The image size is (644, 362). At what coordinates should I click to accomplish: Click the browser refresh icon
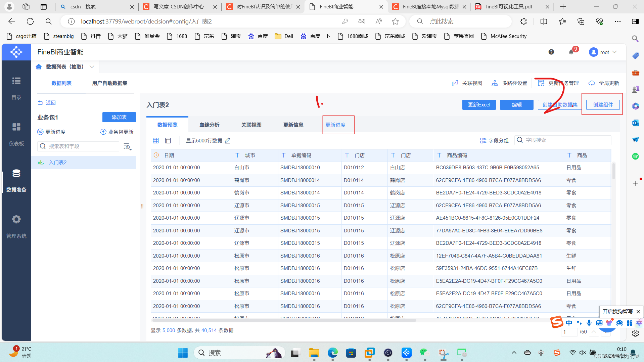tap(30, 21)
